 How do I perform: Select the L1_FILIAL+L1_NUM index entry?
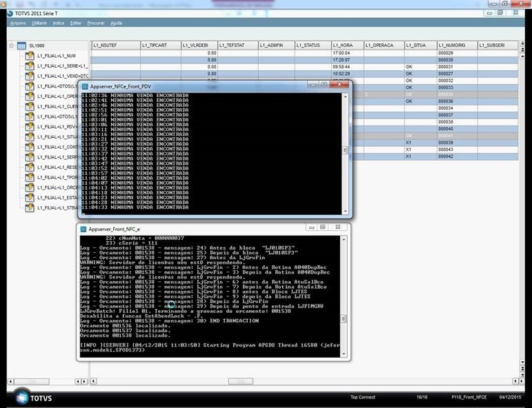coord(57,56)
